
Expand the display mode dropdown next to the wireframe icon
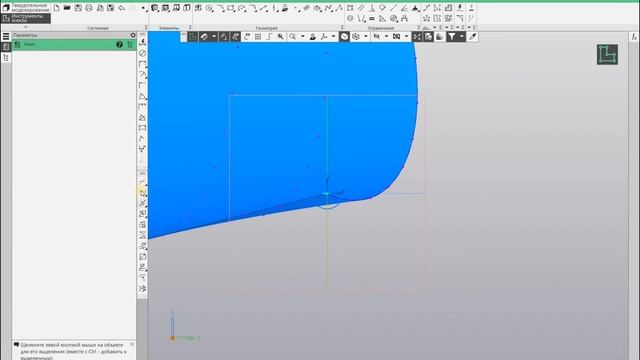tap(366, 37)
